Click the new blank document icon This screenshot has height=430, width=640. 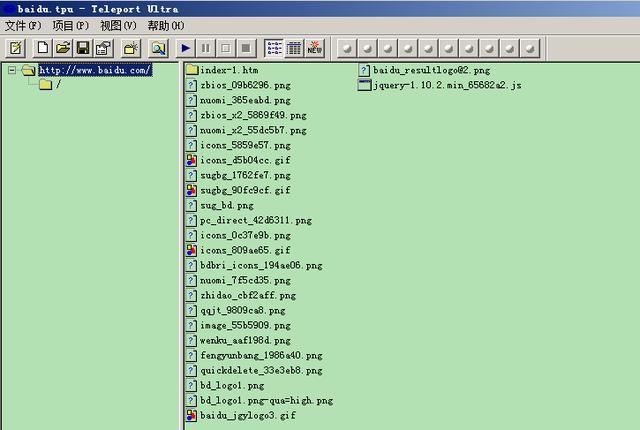43,48
